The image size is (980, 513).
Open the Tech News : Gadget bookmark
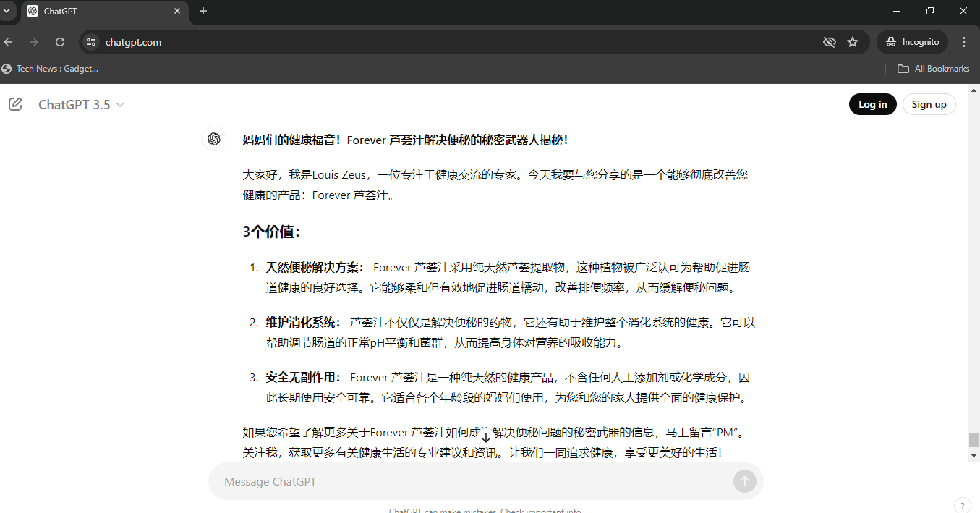[x=50, y=69]
